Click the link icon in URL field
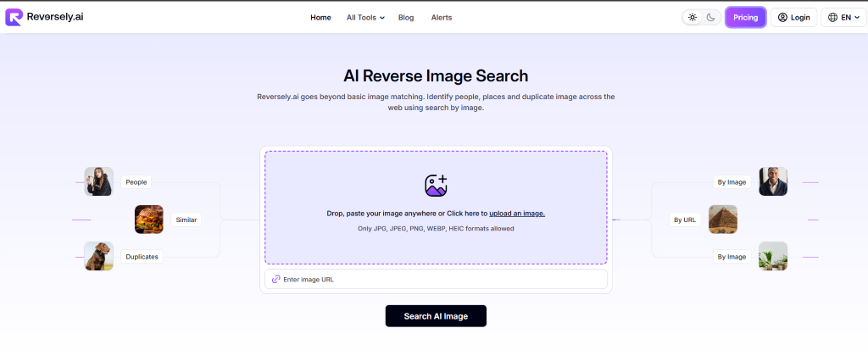 coord(275,279)
